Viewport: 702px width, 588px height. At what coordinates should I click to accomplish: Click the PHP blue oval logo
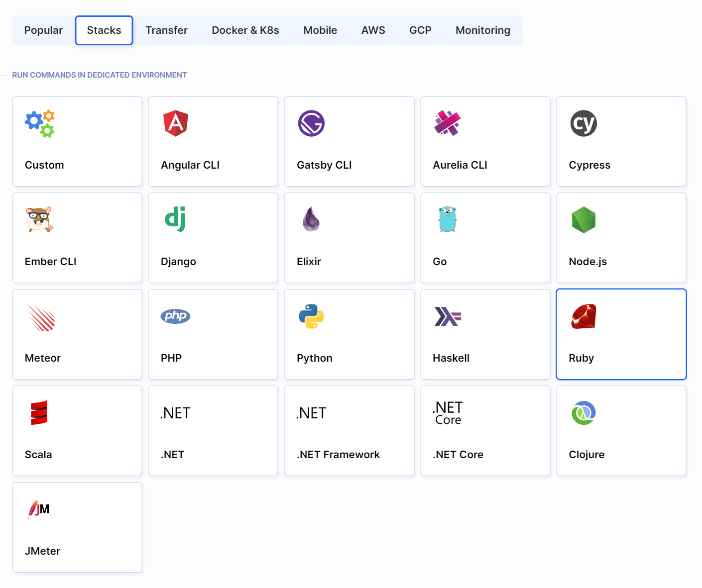[175, 316]
